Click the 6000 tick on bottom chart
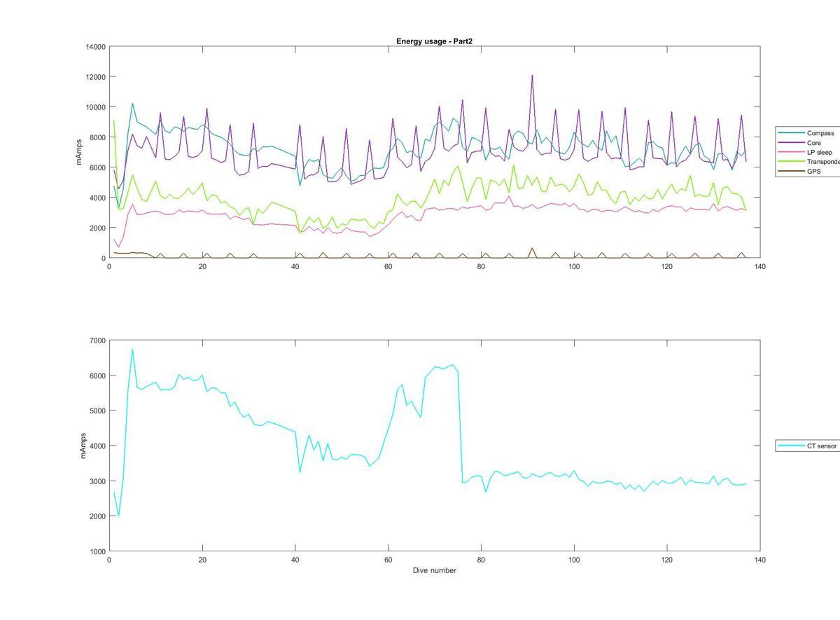Image resolution: width=840 pixels, height=620 pixels. pyautogui.click(x=97, y=376)
